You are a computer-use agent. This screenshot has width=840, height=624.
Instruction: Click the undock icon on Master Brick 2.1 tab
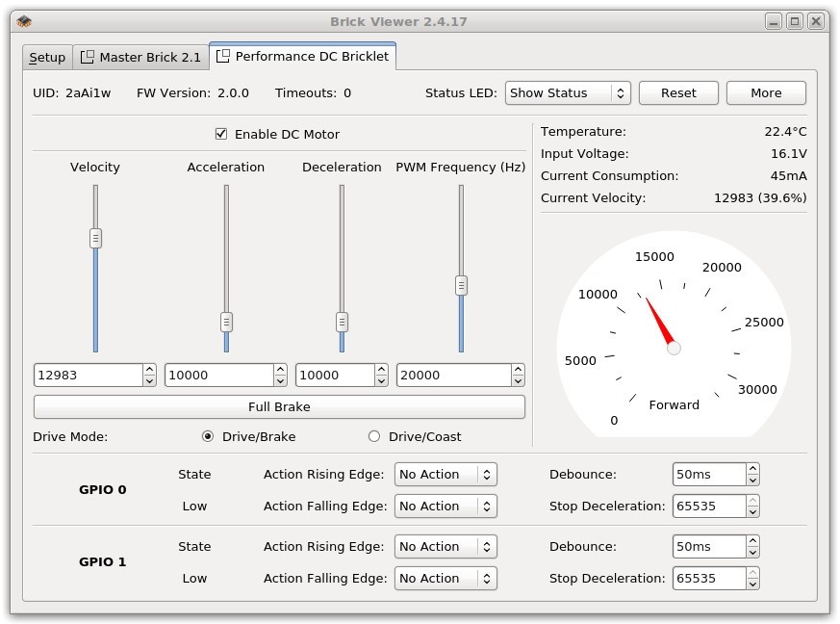(x=87, y=56)
